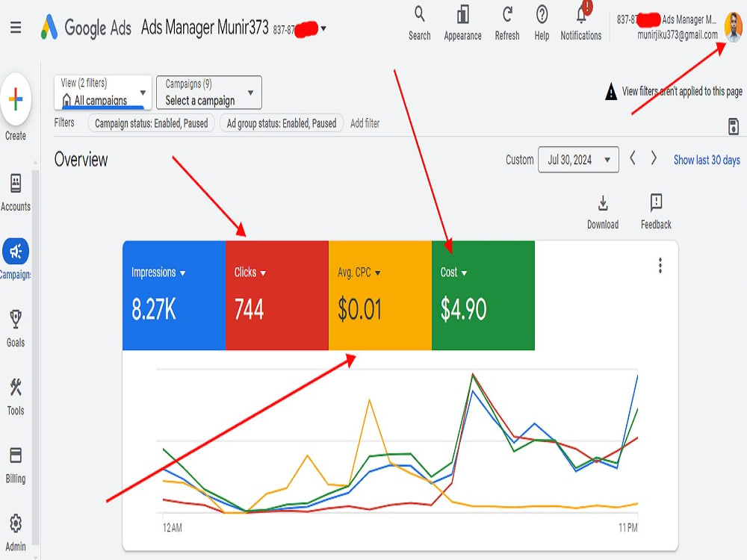The width and height of the screenshot is (747, 560).
Task: Change the Cost metric dropdown
Action: 453,273
